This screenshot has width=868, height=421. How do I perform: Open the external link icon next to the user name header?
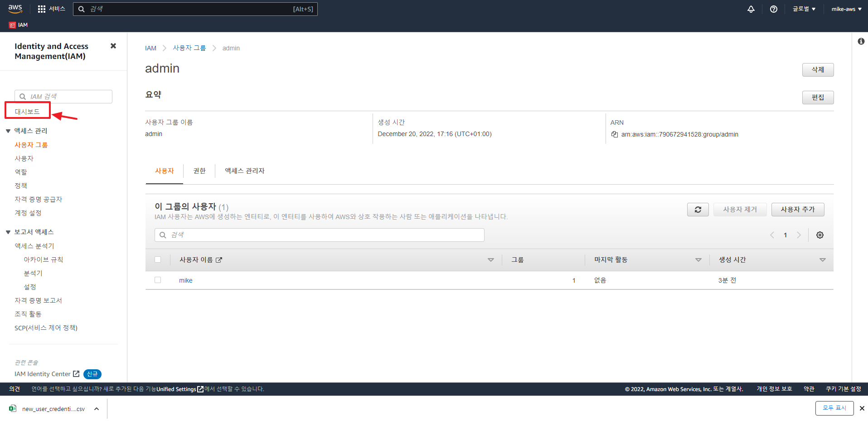click(219, 260)
